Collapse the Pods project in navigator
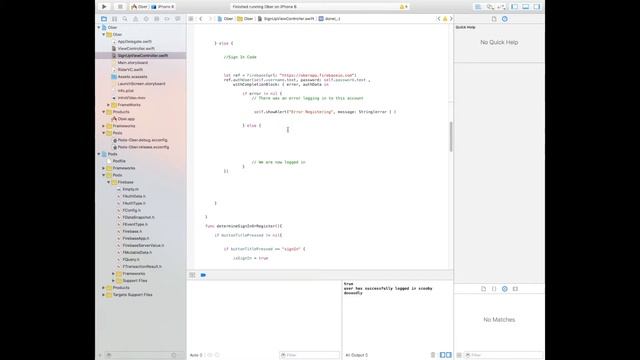640x360 pixels. point(99,154)
